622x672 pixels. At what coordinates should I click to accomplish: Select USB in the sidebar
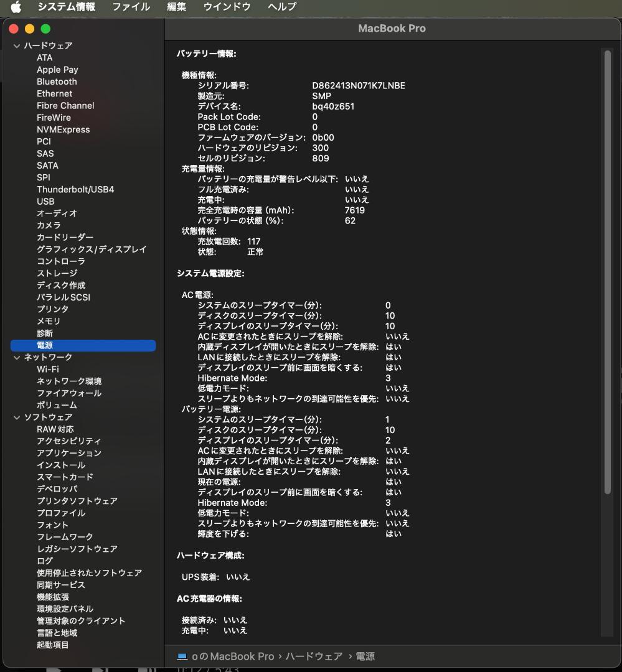click(45, 202)
